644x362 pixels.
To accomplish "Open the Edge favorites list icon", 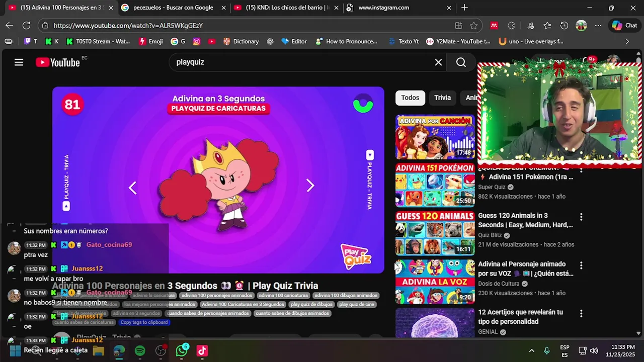I will coord(547,26).
